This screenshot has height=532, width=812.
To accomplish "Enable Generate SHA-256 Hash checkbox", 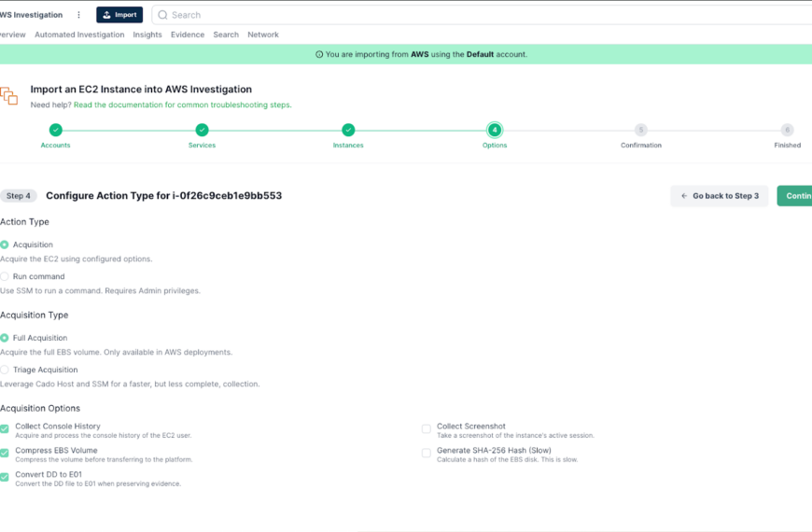I will pyautogui.click(x=427, y=454).
